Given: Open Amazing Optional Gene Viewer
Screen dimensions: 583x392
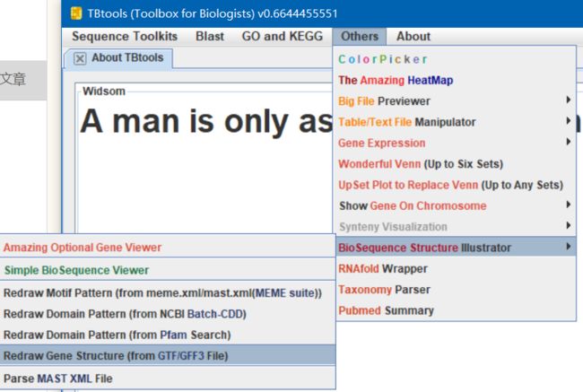Looking at the screenshot, I should (x=168, y=248).
